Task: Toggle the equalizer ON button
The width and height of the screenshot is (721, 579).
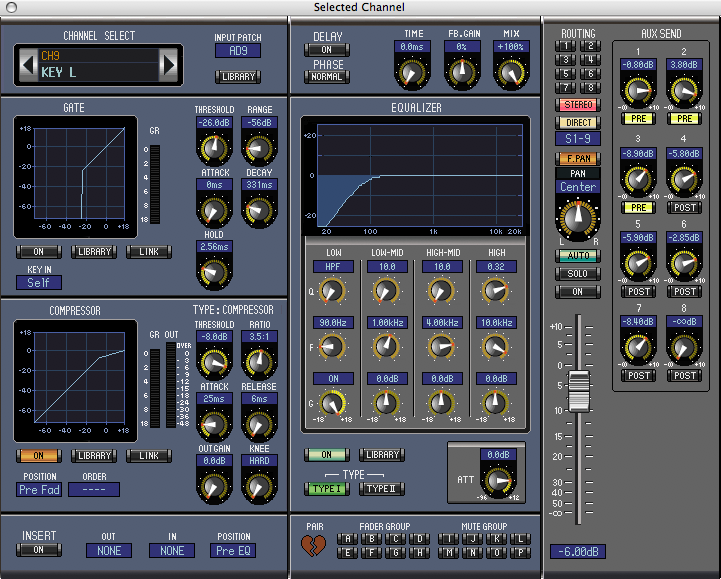Action: [326, 454]
